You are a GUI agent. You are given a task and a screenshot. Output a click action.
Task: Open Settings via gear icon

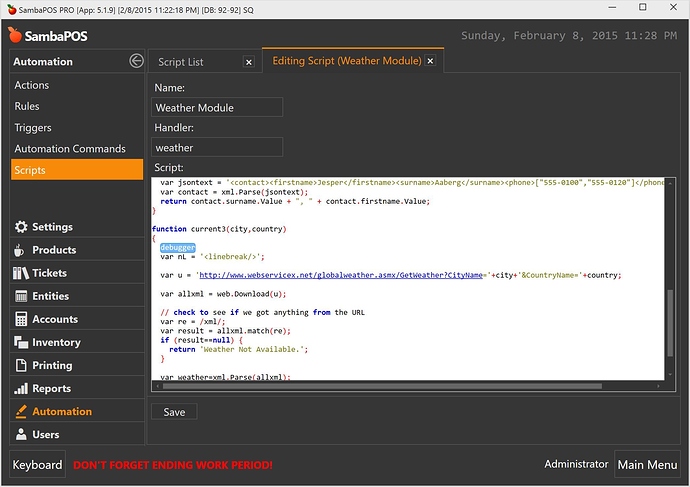21,227
